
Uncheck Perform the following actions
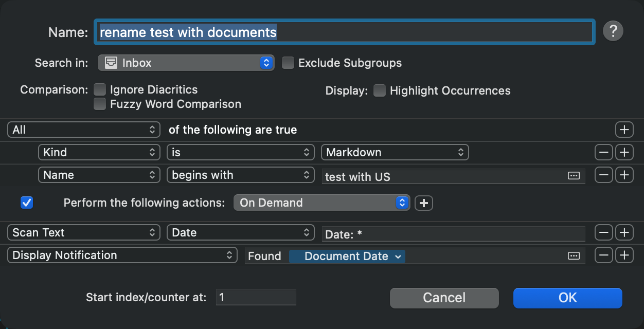click(27, 203)
